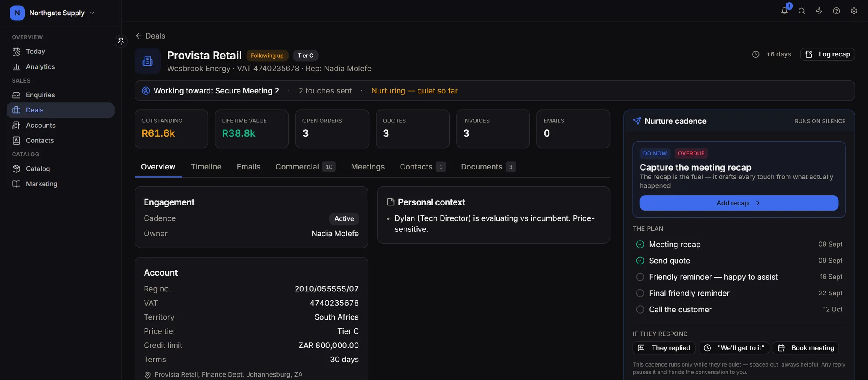Open the settings gear icon

[x=854, y=11]
